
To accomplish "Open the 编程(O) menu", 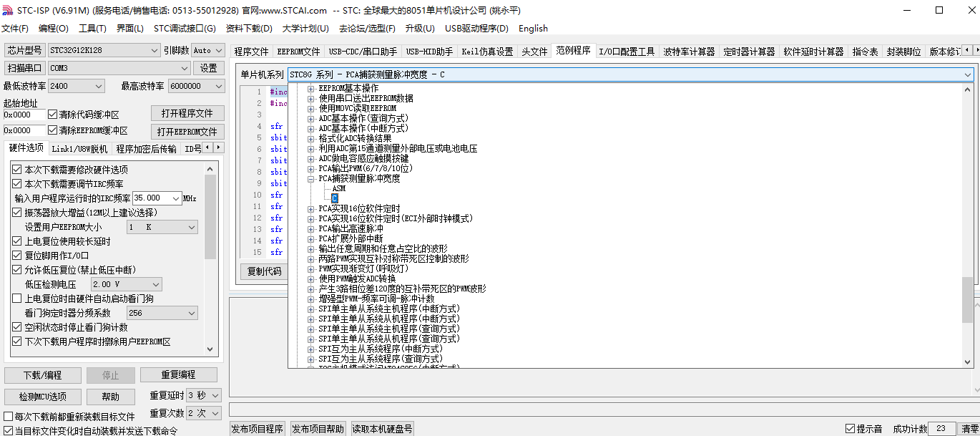I will pyautogui.click(x=54, y=29).
